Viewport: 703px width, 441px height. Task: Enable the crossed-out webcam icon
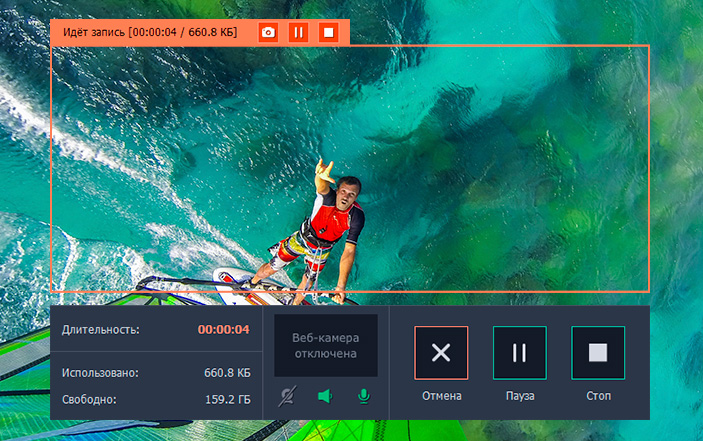pyautogui.click(x=287, y=396)
